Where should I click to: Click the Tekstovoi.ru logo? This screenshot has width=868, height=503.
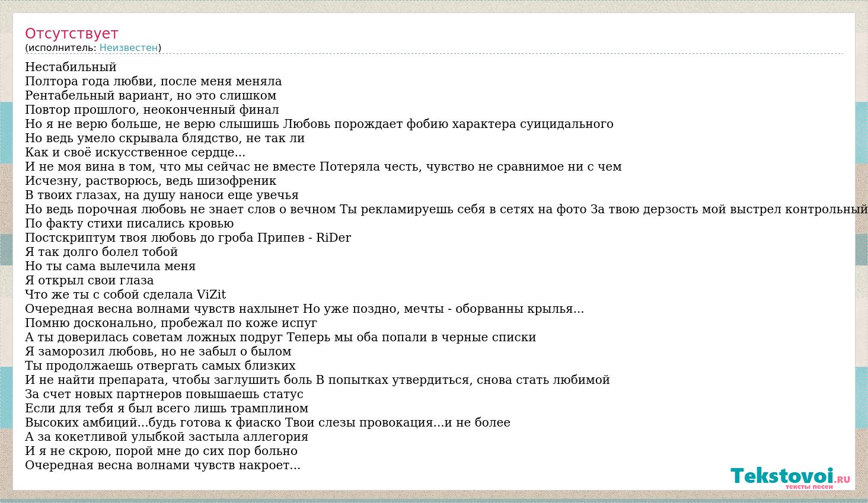coord(790,478)
